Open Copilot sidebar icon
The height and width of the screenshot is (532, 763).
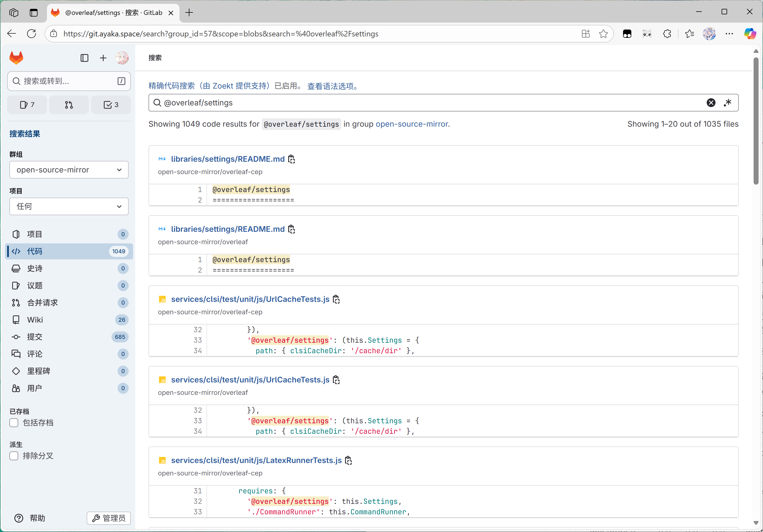(x=750, y=34)
